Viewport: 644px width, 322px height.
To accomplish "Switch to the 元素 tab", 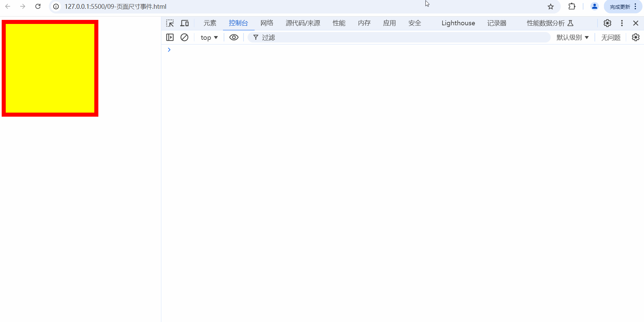I will 210,23.
